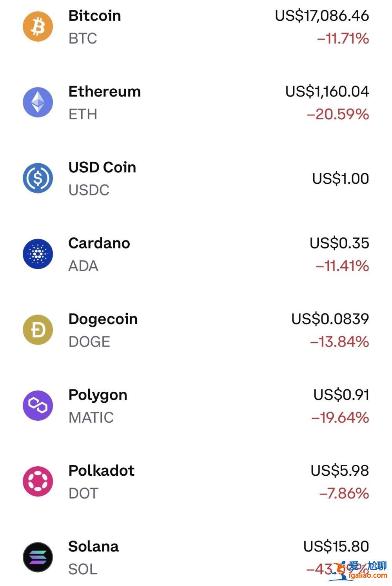The width and height of the screenshot is (392, 586).
Task: Tap the purple Polygon icon
Action: coord(38,405)
